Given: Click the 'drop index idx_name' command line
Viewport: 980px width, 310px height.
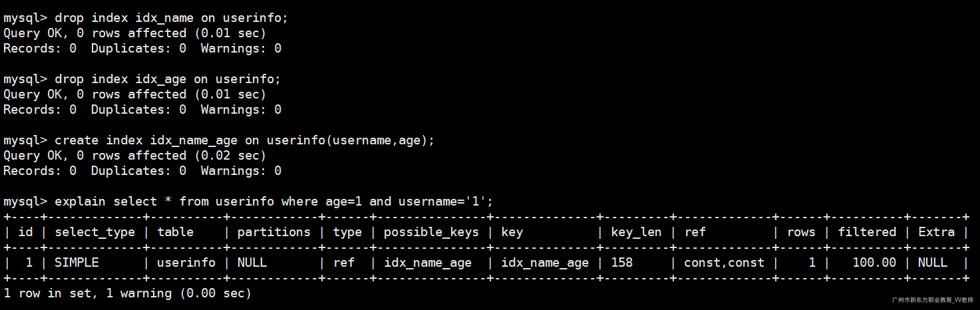Looking at the screenshot, I should [146, 18].
